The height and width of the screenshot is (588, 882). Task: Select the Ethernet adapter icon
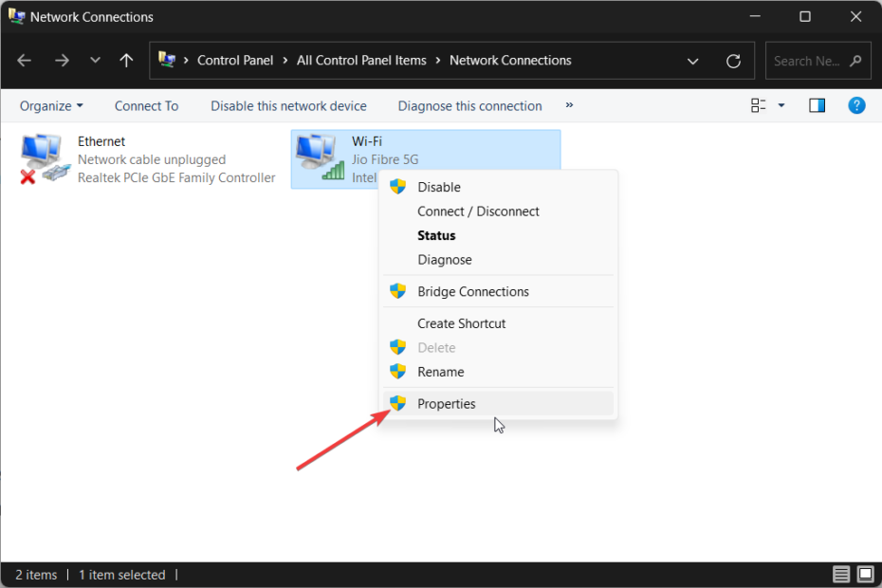(x=43, y=155)
